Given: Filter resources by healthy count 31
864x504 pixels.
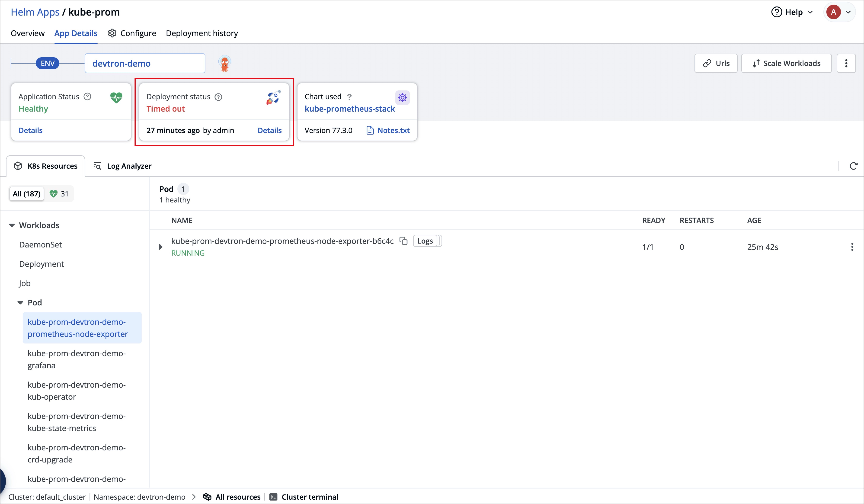Looking at the screenshot, I should pyautogui.click(x=59, y=194).
